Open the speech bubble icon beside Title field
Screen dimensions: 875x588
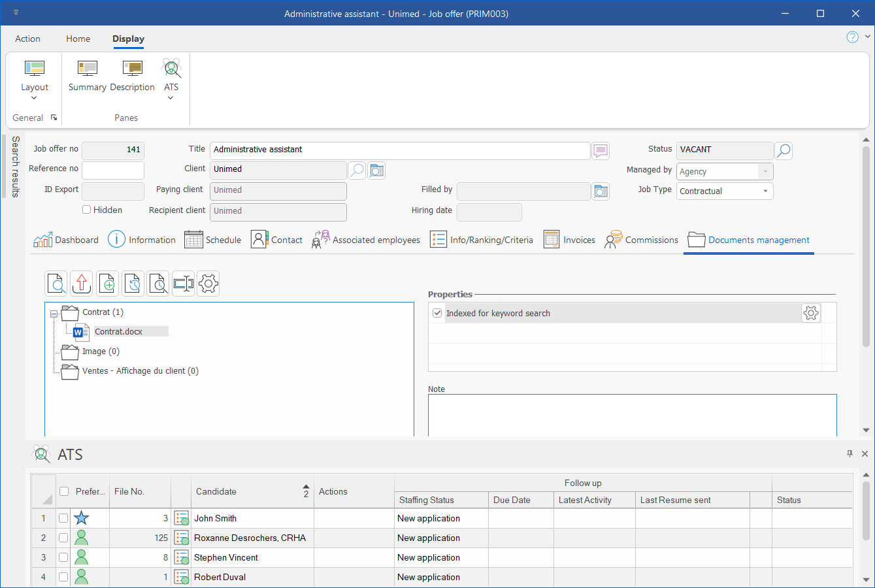[x=601, y=150]
